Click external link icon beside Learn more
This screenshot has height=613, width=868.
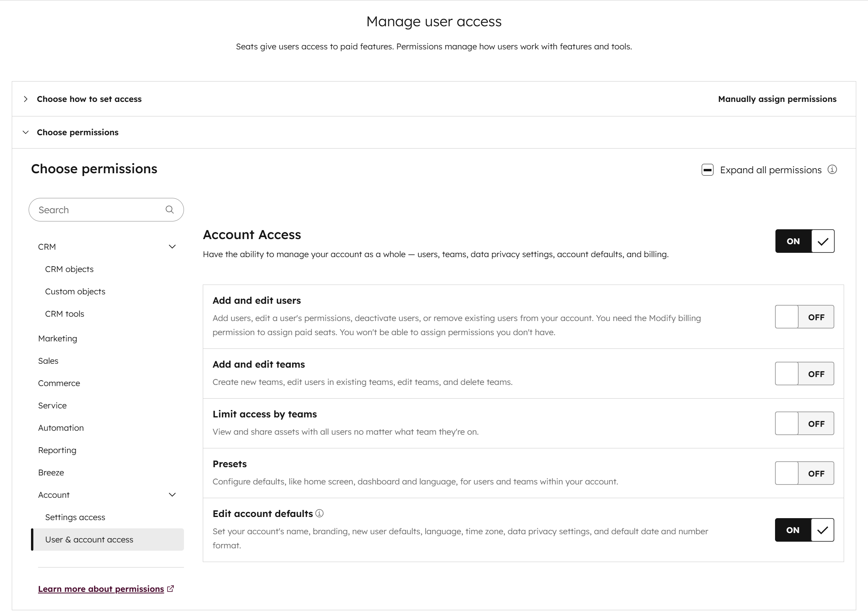(171, 589)
